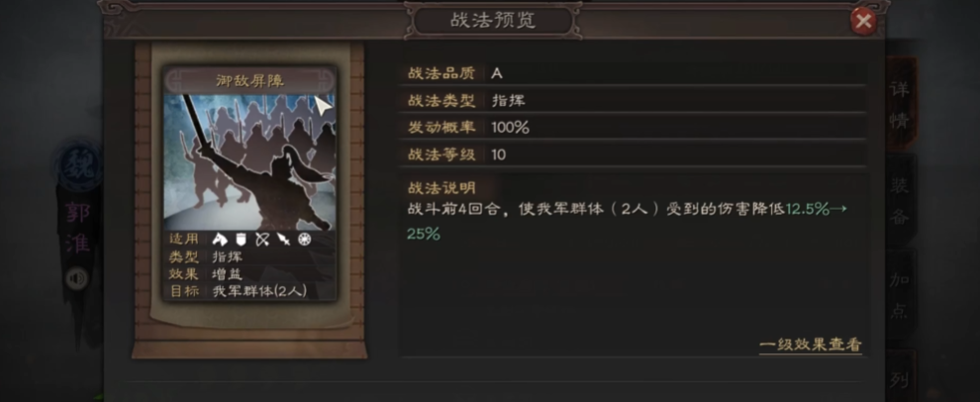Tap the cavalry horse head icon
The width and height of the screenshot is (980, 402).
[220, 239]
